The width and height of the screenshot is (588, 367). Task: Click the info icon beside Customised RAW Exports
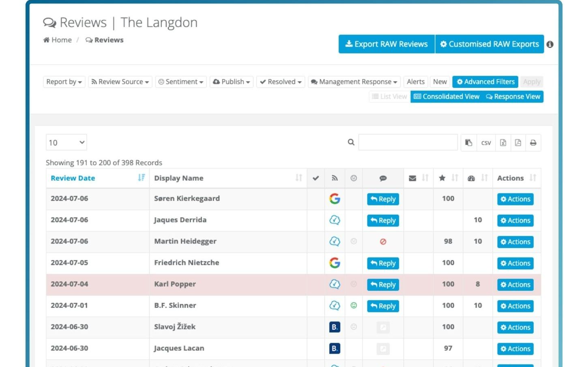(550, 45)
